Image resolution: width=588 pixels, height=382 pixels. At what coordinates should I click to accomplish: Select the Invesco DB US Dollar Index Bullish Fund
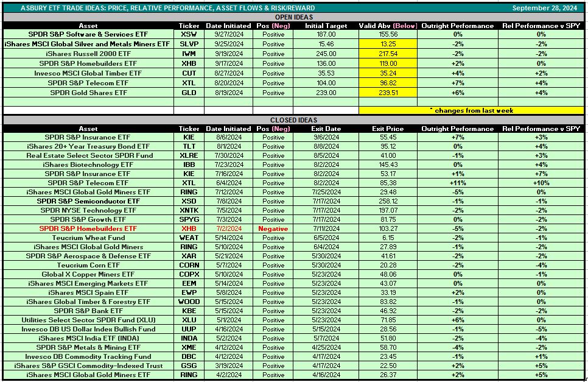[x=88, y=329]
